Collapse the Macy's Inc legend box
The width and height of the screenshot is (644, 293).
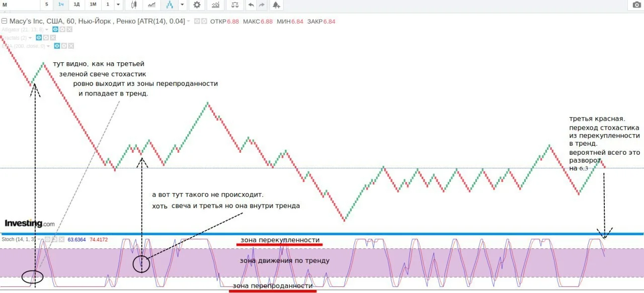click(x=4, y=22)
